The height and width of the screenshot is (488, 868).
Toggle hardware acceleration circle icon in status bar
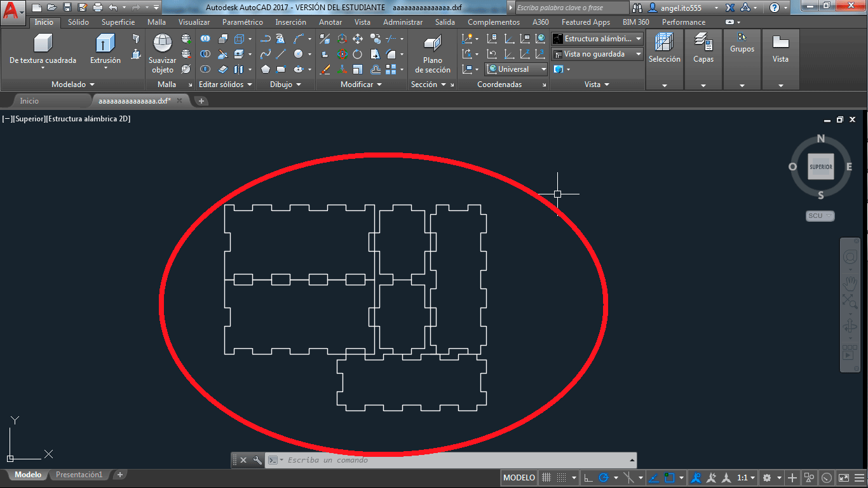coord(826,478)
